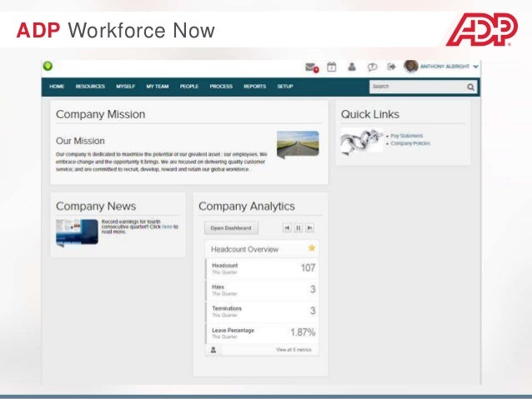Viewport: 532px width, 399px height.
Task: Click the Company News heading
Action: (x=96, y=206)
